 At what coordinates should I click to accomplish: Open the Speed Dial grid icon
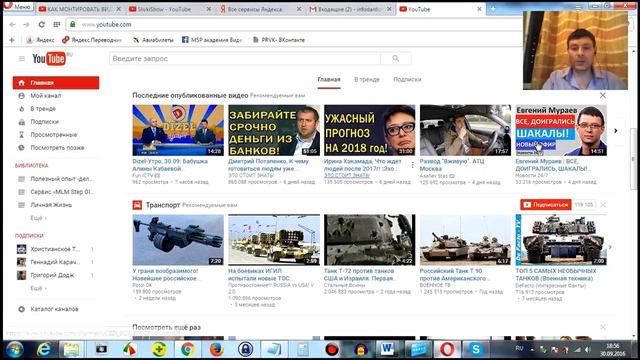point(57,24)
